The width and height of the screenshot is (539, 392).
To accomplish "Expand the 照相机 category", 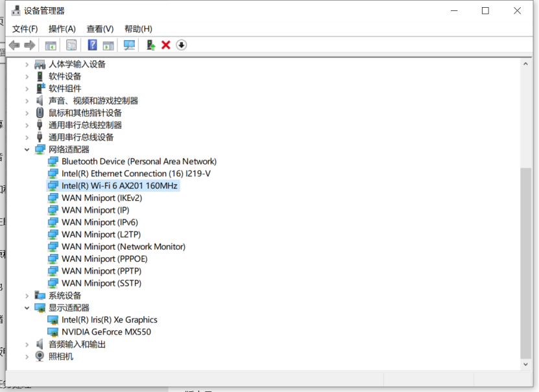I will (x=27, y=356).
